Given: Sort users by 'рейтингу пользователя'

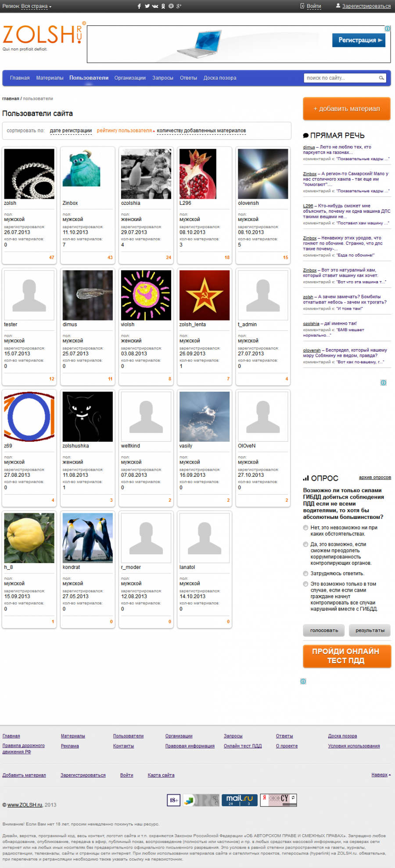Looking at the screenshot, I should (125, 131).
